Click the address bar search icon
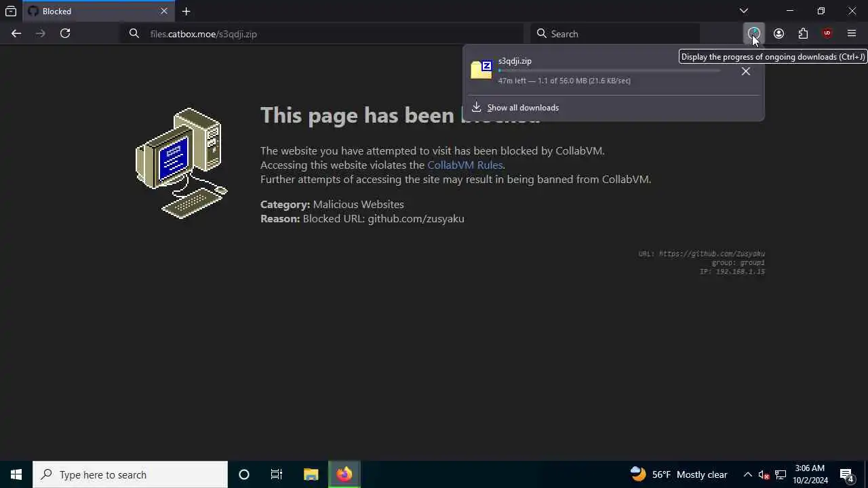868x488 pixels. click(x=134, y=33)
